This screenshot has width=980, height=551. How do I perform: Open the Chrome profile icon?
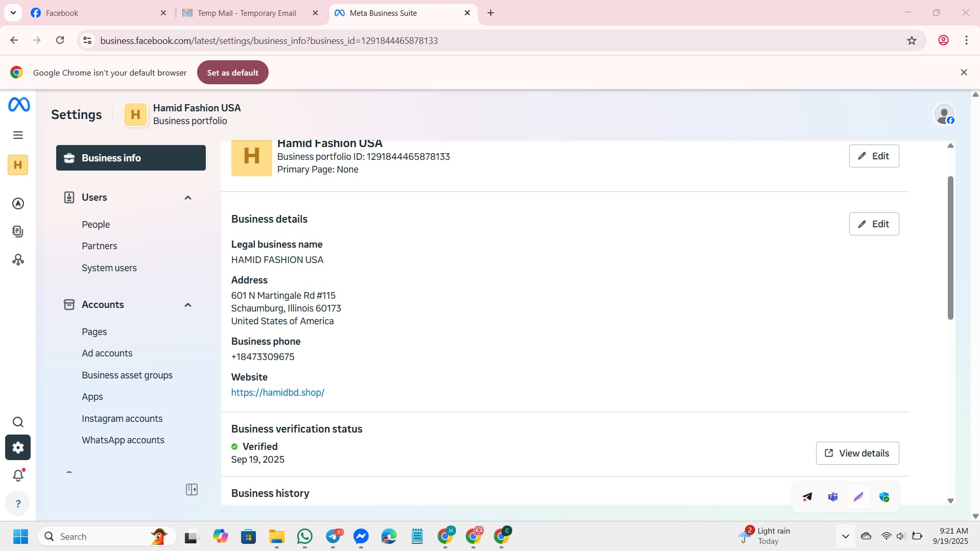click(x=944, y=40)
